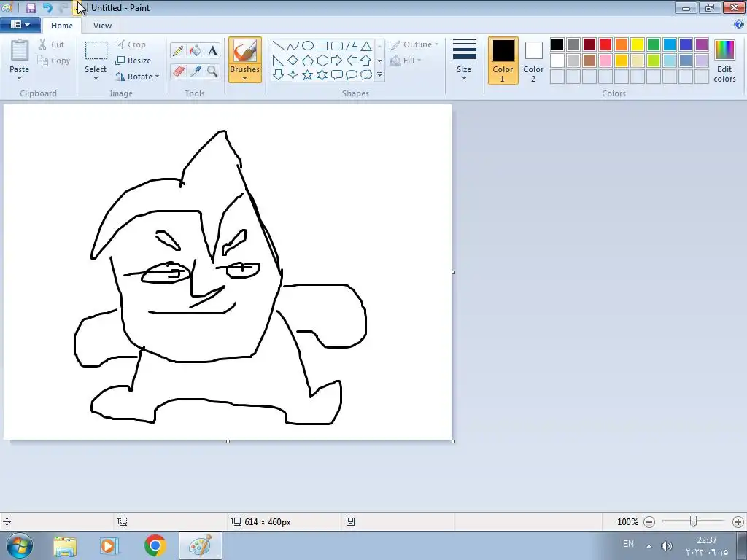The height and width of the screenshot is (560, 747).
Task: Choose the Hexagon shape
Action: (x=322, y=61)
